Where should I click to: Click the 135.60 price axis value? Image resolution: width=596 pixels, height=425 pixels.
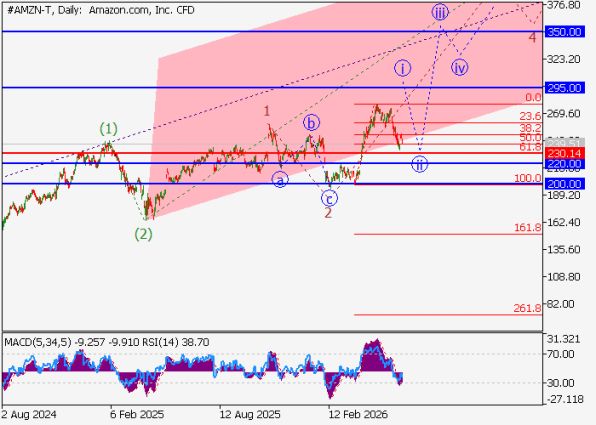coord(563,249)
